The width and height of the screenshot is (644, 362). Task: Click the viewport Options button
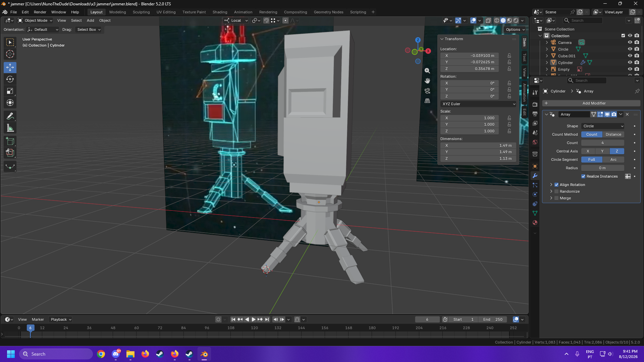tap(515, 29)
